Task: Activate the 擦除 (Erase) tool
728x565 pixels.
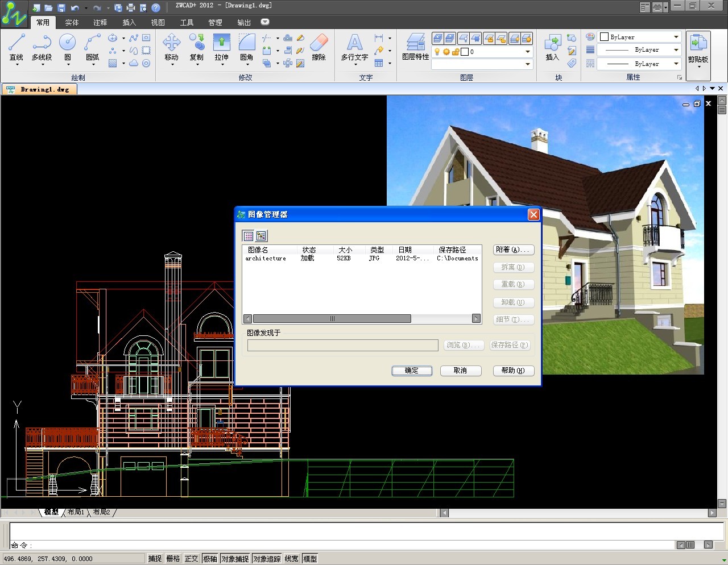Action: [318, 43]
